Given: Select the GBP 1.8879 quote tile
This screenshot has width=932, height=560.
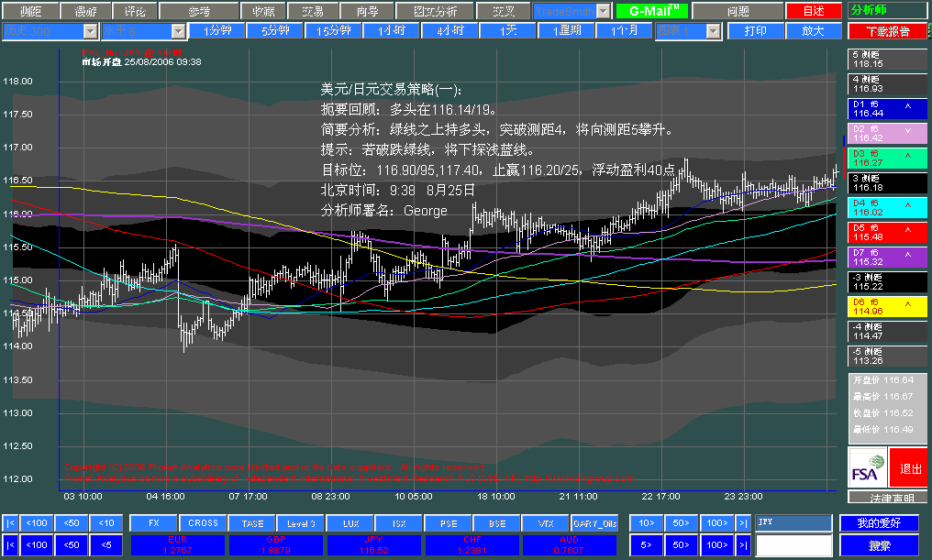Looking at the screenshot, I should [x=276, y=545].
